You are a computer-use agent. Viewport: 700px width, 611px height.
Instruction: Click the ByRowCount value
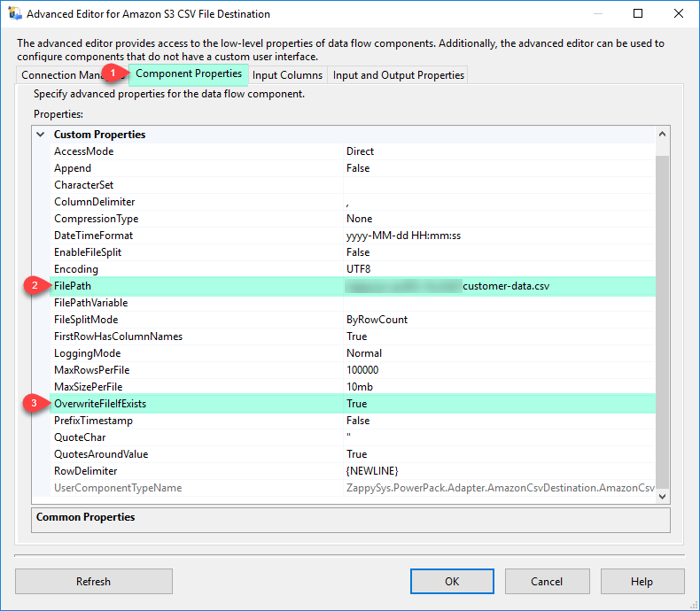click(377, 320)
